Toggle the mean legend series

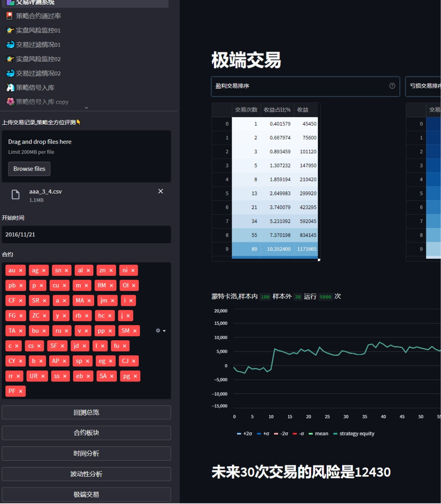point(319,434)
